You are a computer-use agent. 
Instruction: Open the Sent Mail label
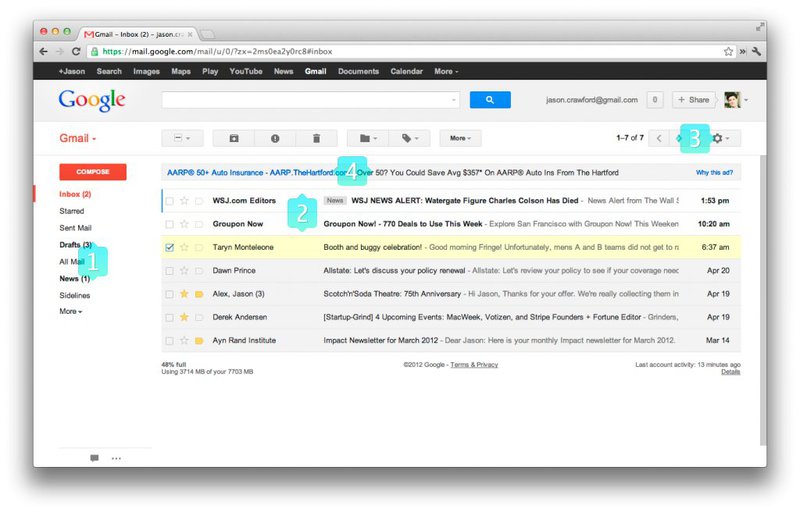pos(76,228)
